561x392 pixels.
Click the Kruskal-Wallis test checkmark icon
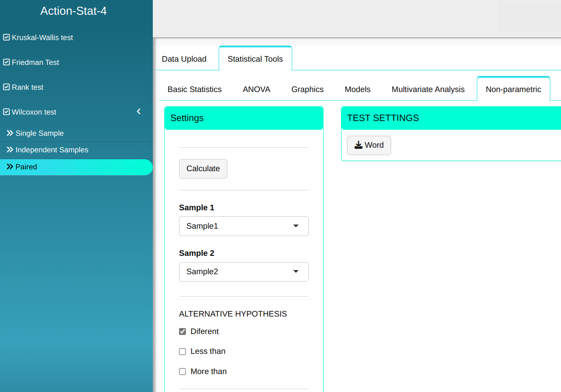(6, 38)
